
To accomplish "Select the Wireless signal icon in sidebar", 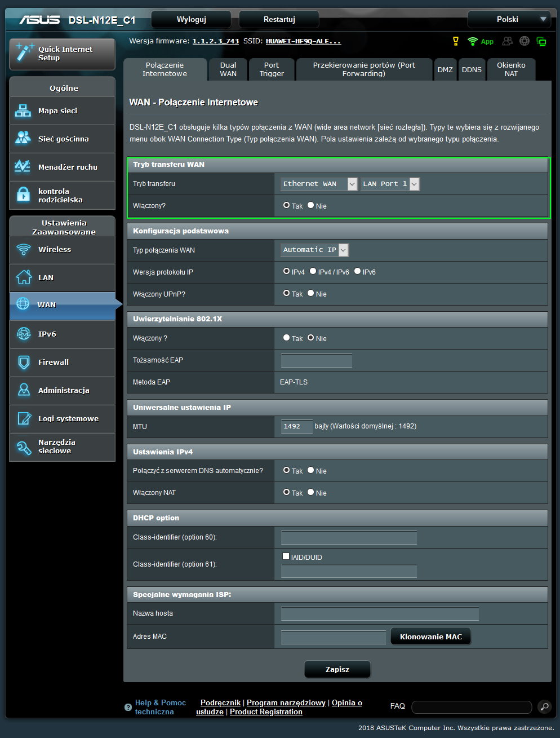I will pyautogui.click(x=23, y=249).
